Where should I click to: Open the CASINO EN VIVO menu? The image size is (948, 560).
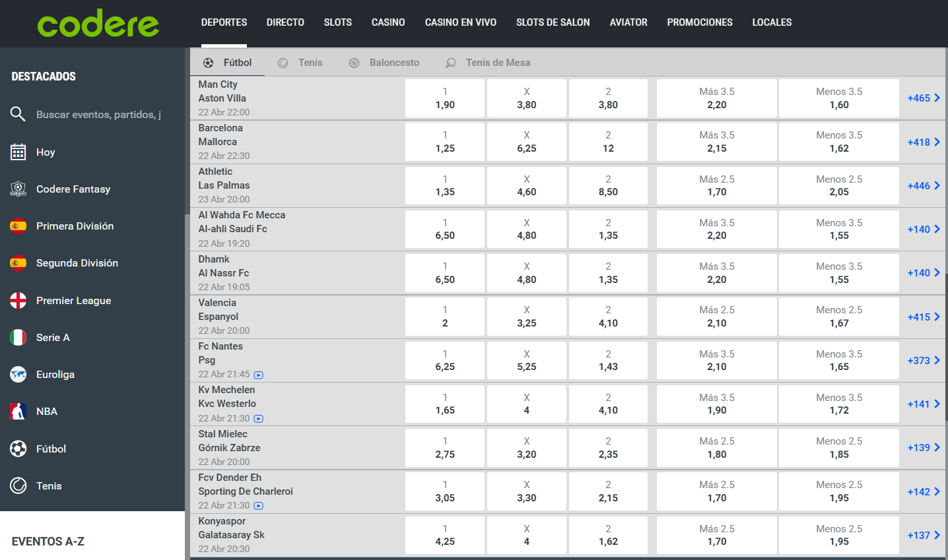[x=460, y=22]
